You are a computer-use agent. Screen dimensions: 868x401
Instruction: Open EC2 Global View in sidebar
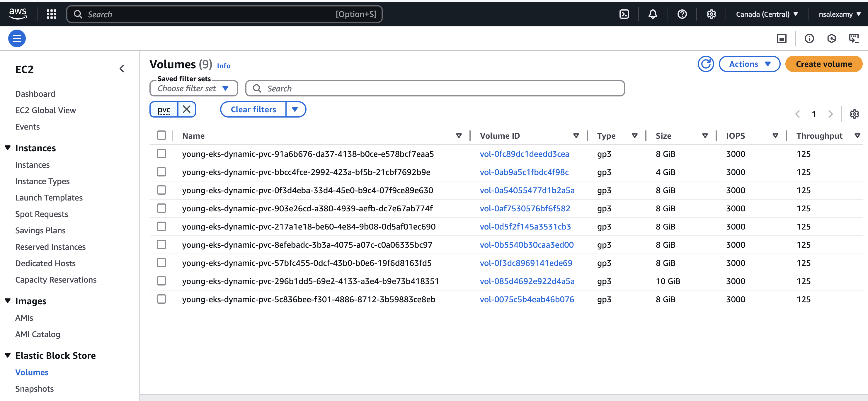pos(45,110)
